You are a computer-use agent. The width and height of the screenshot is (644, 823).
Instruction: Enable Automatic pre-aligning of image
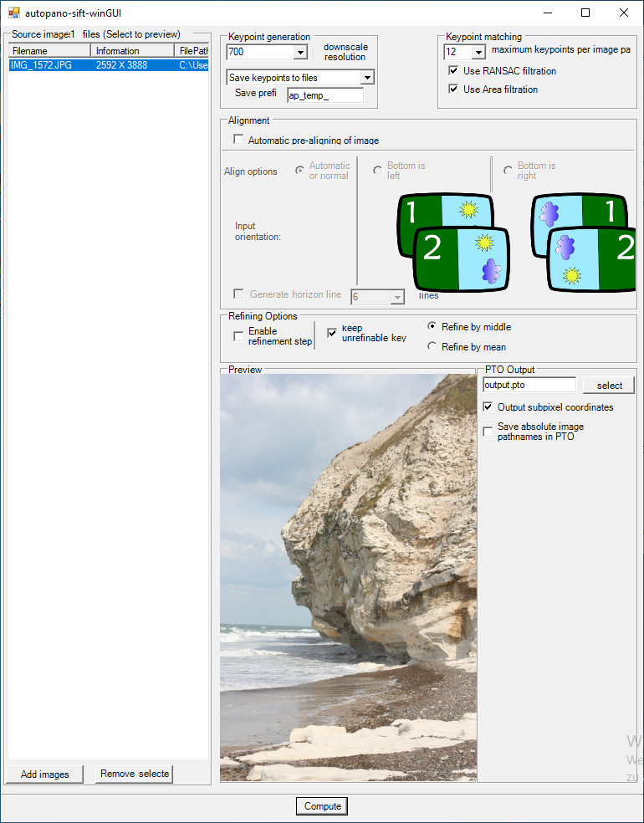coord(238,141)
